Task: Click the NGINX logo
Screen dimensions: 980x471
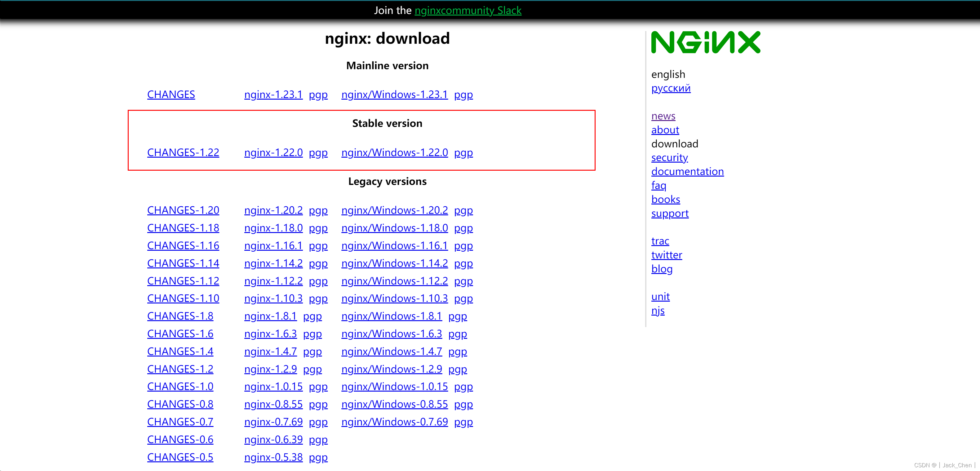Action: pos(706,42)
